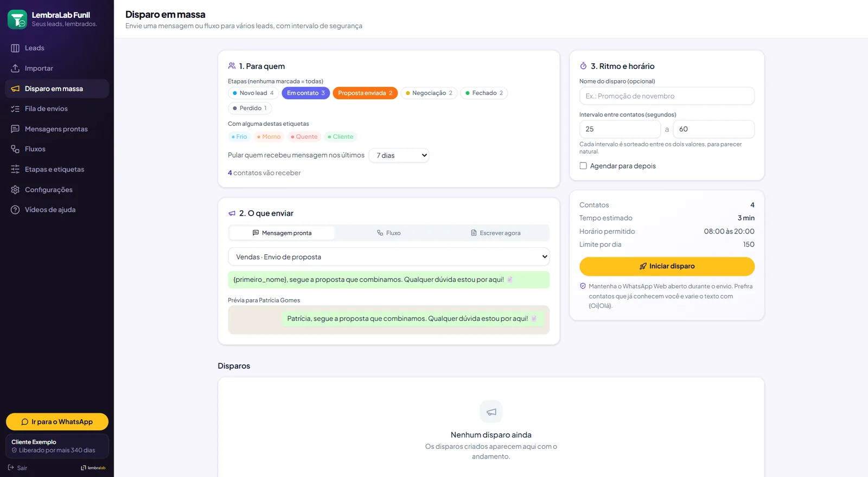868x477 pixels.
Task: Click the Disparo em massa megaphone icon
Action: [x=15, y=89]
